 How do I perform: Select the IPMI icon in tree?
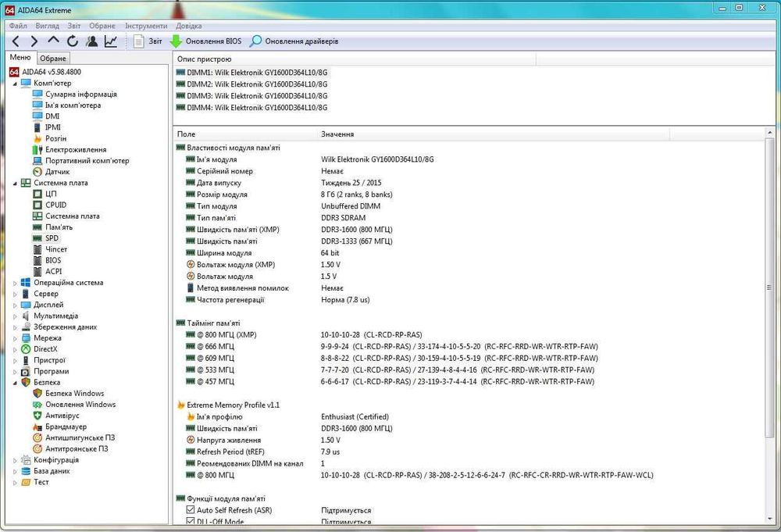click(x=37, y=127)
